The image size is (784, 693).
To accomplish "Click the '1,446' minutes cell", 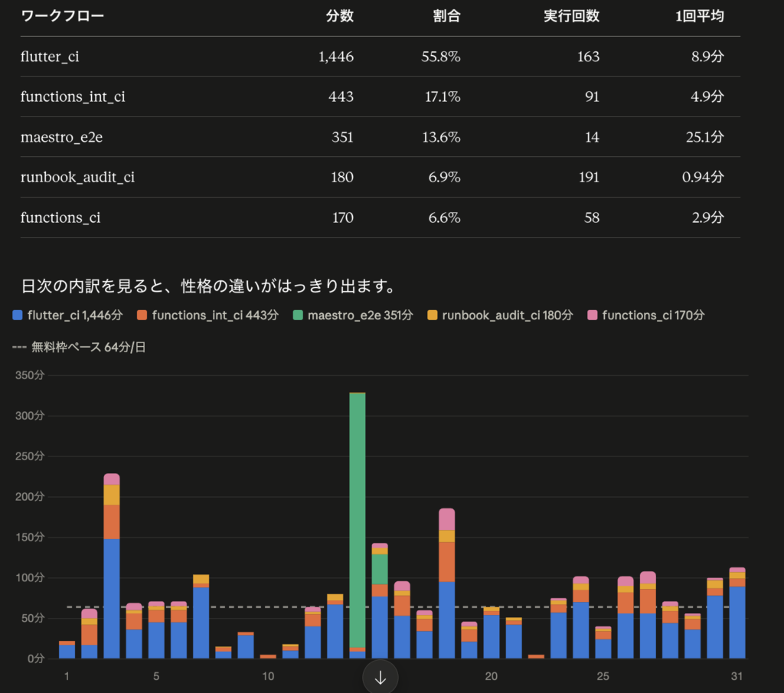I will point(336,57).
